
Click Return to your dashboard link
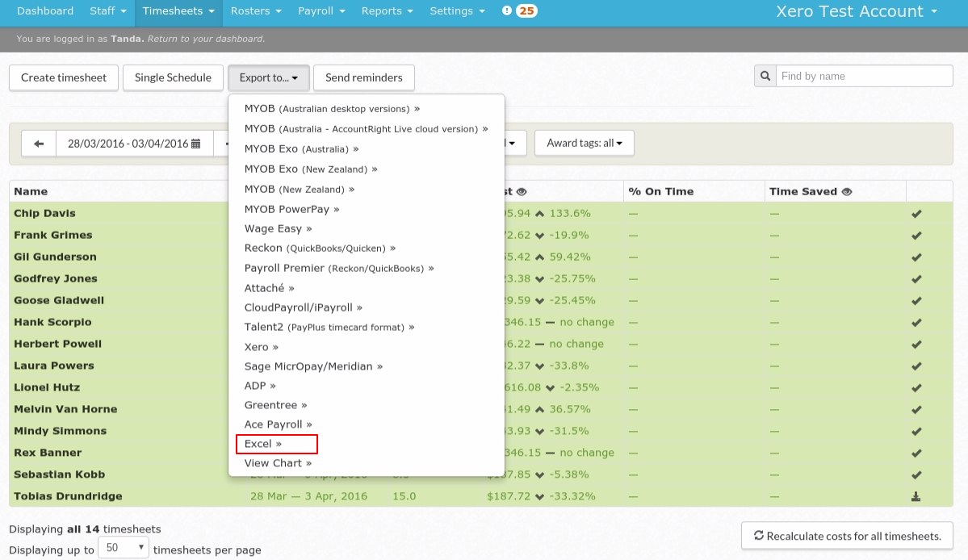206,39
